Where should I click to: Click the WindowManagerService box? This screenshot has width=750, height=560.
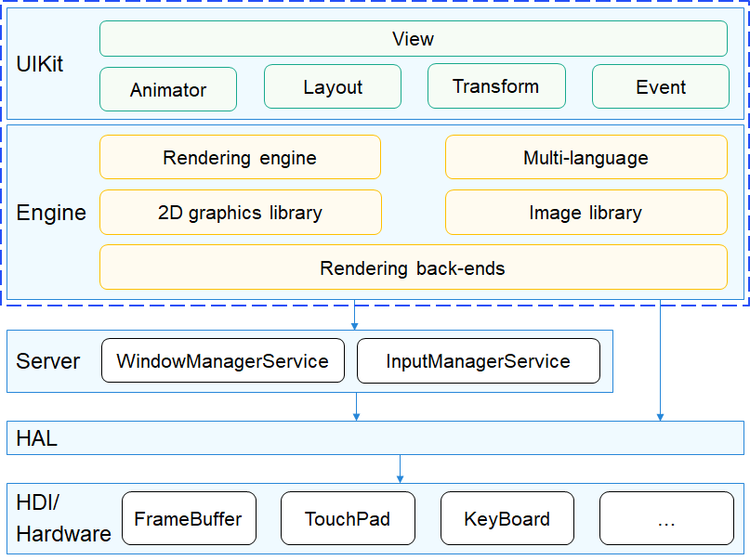[222, 361]
